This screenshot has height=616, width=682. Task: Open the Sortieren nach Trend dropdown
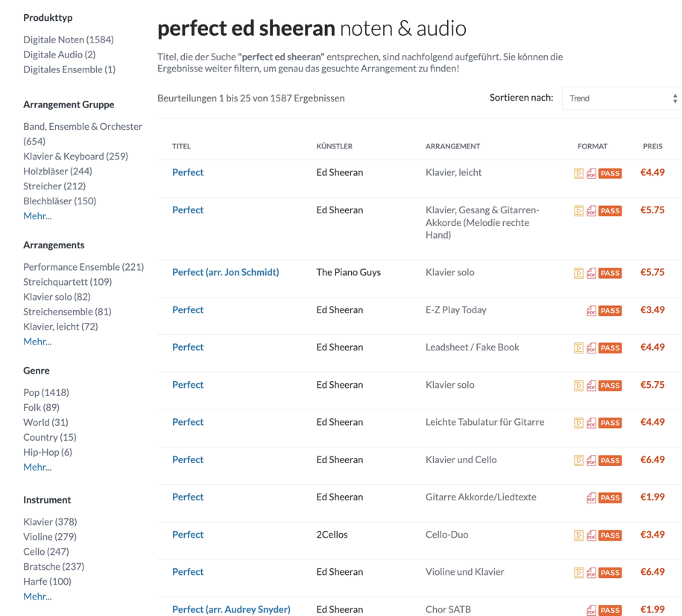coord(622,98)
